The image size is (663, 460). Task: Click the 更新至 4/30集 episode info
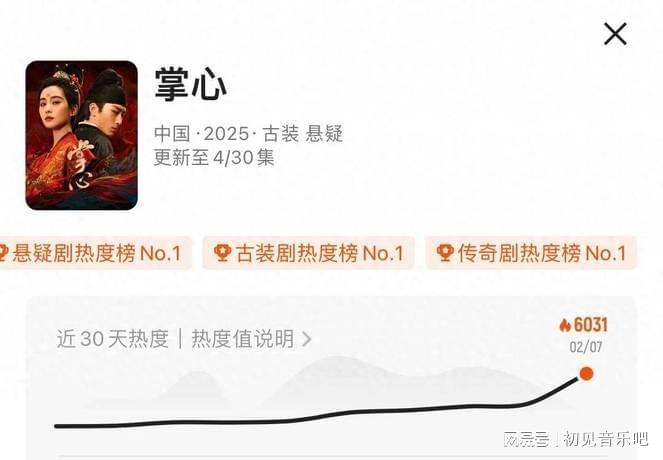tap(214, 157)
